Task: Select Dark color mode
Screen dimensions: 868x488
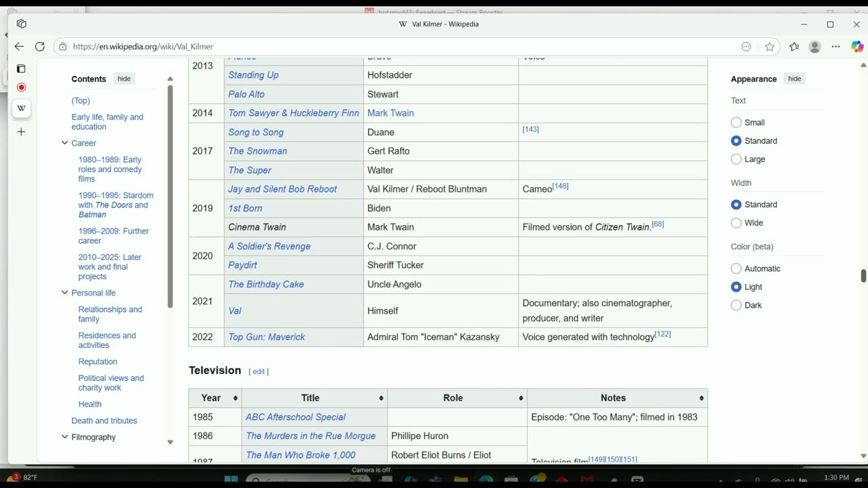Action: click(x=736, y=306)
